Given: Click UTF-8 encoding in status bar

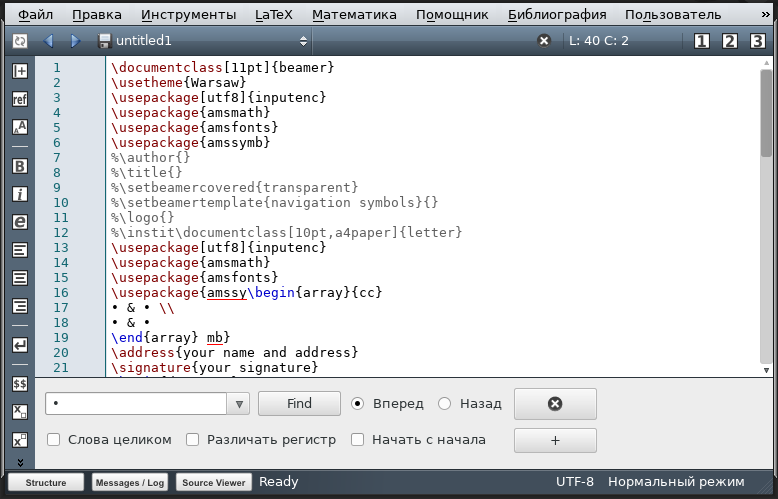Looking at the screenshot, I should pyautogui.click(x=575, y=482).
